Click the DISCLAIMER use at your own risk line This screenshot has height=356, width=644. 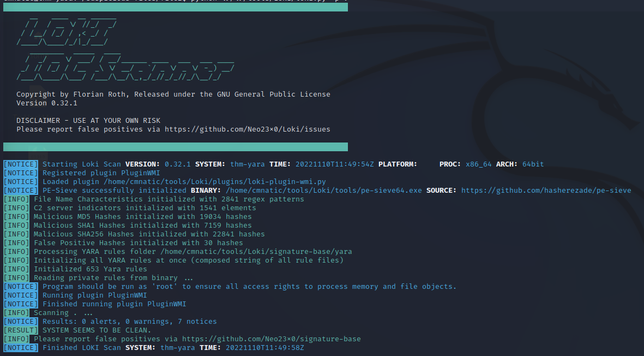click(x=88, y=121)
